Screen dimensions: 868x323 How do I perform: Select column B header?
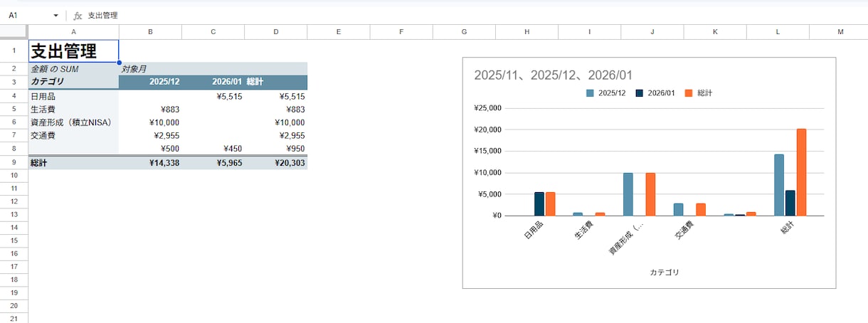pos(150,31)
